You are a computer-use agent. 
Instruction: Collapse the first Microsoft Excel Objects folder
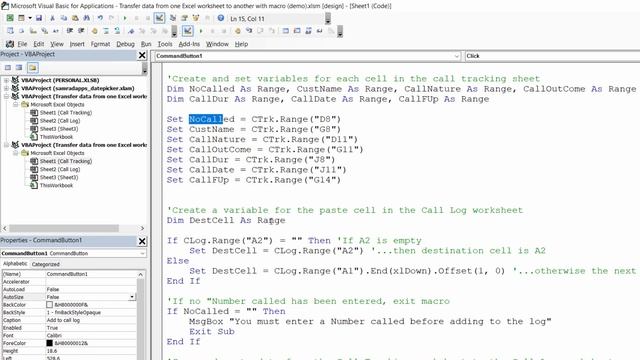coord(16,104)
